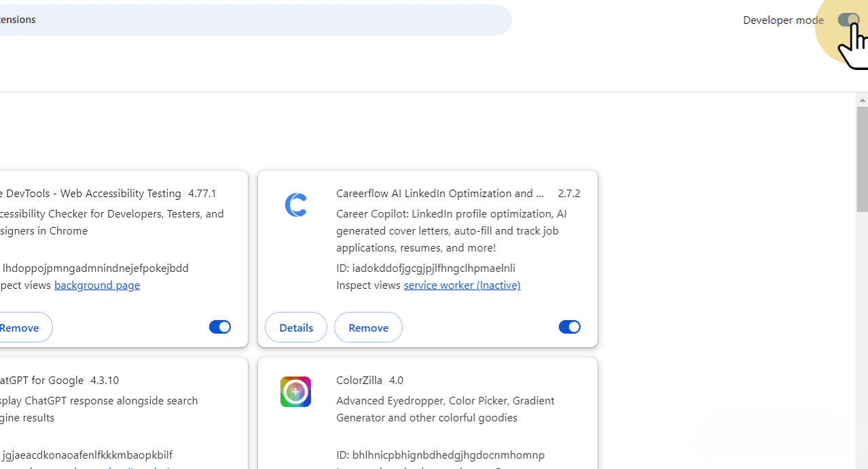Click ChatGPT for Google version 4.3.10

tap(105, 380)
